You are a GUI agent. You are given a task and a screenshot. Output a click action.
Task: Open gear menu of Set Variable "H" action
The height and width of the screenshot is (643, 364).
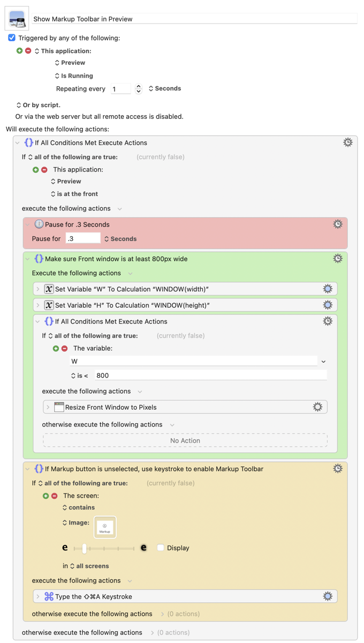[x=328, y=305]
